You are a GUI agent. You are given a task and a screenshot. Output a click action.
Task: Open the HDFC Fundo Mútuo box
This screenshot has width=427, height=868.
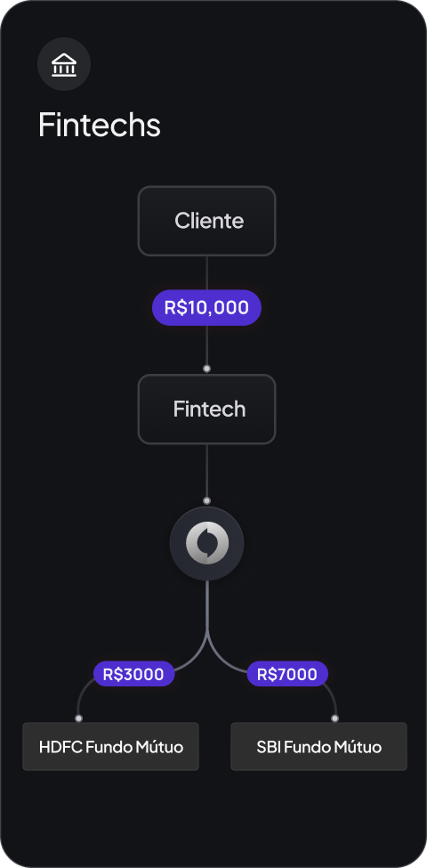110,747
